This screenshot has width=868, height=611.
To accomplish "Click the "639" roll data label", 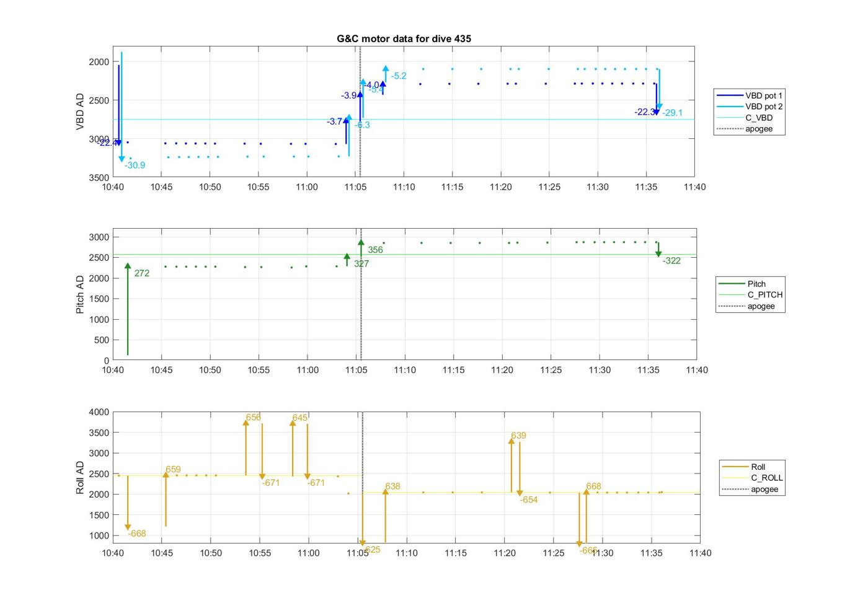I will pyautogui.click(x=518, y=436).
